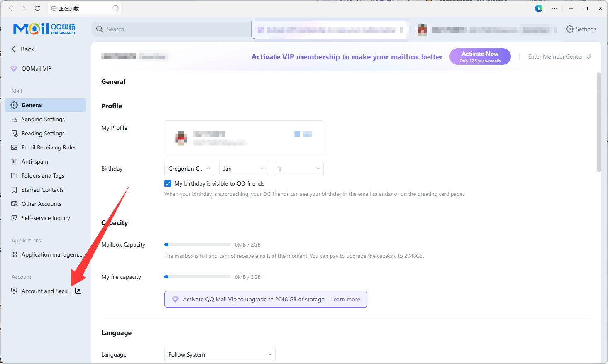Viewport: 608px width, 364px height.
Task: Click Mailbox Capacity progress bar
Action: tap(198, 244)
